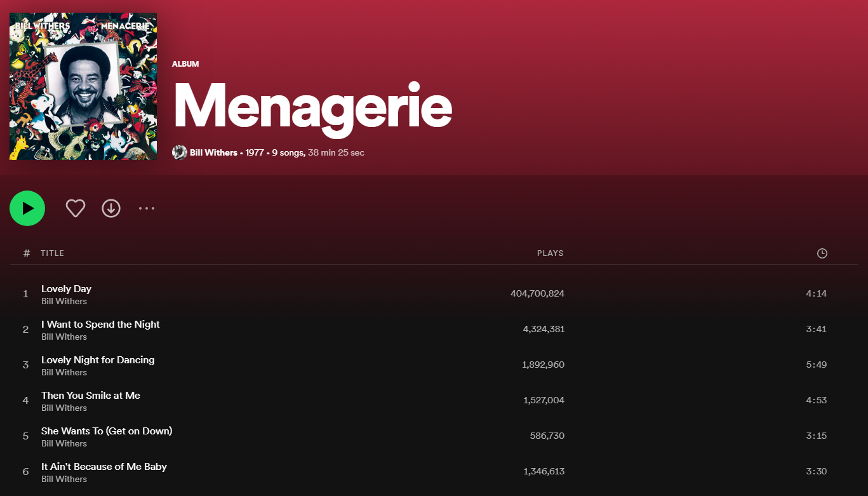
Task: Open Bill Withers link under Lovely Night for Dancing
Action: pos(64,373)
